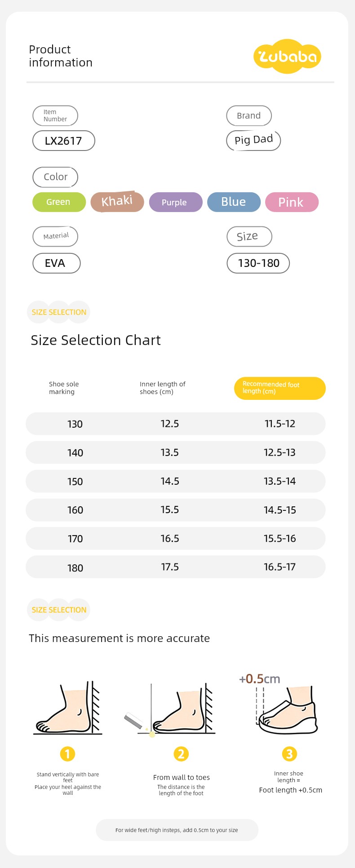The width and height of the screenshot is (355, 868).
Task: Click the Recommended foot length header
Action: 280,388
